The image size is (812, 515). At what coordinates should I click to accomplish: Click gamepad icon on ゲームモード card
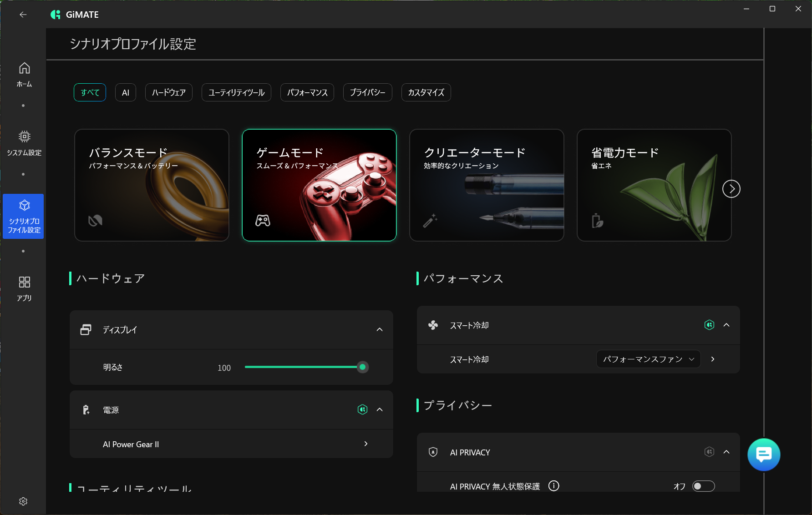click(263, 221)
